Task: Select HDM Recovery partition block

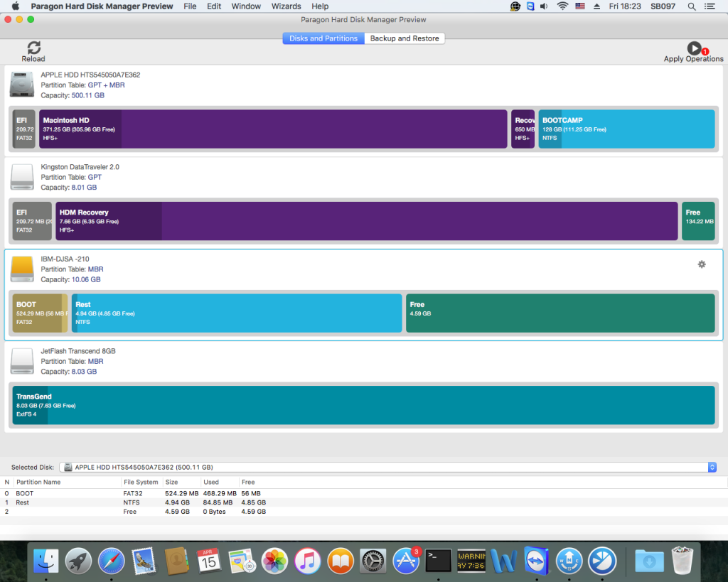Action: pyautogui.click(x=366, y=221)
